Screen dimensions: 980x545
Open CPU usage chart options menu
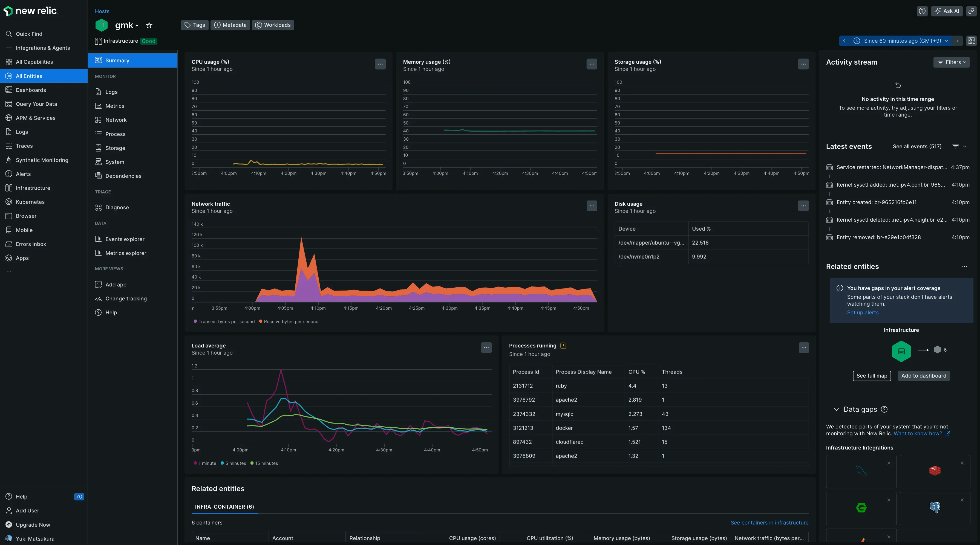click(x=380, y=64)
